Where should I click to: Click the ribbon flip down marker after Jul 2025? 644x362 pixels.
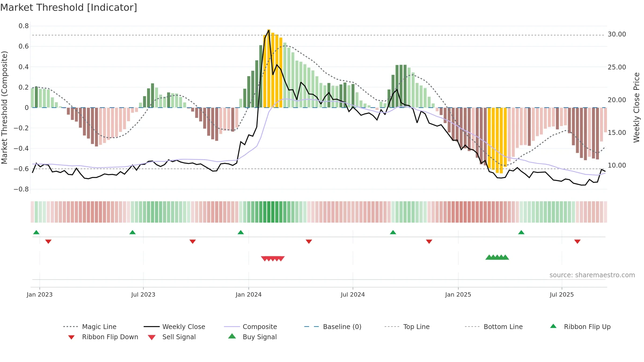[x=577, y=242]
